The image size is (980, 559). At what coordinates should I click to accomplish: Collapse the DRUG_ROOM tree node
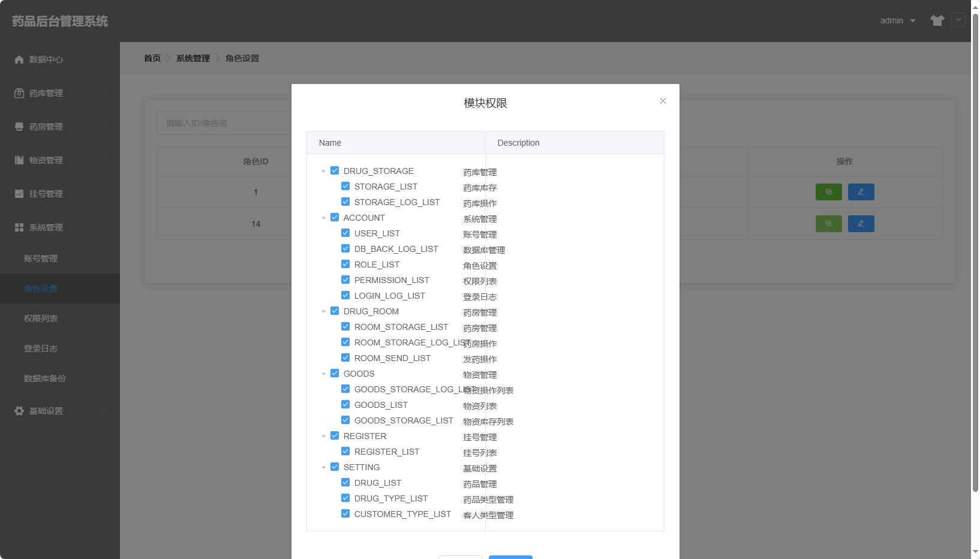pos(323,311)
